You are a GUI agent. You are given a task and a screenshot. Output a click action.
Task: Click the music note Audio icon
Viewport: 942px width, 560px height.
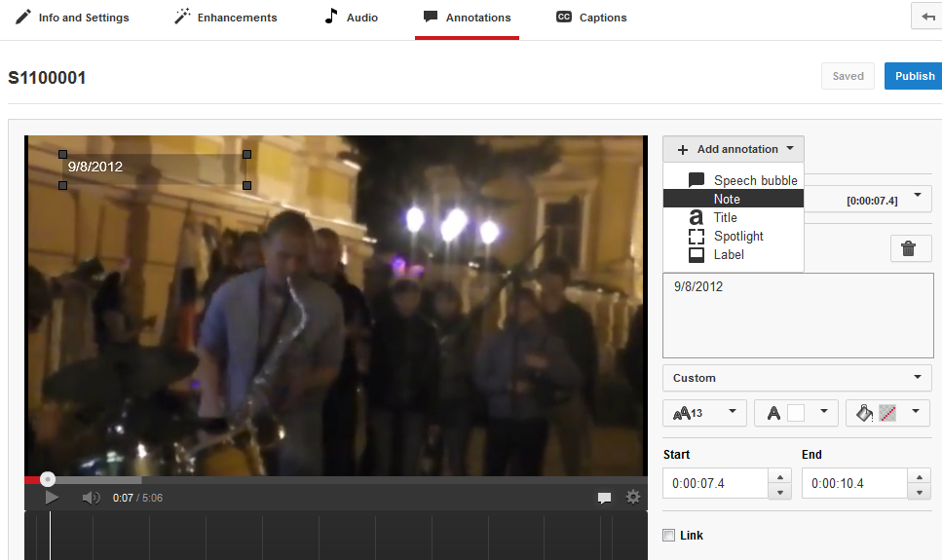[331, 17]
